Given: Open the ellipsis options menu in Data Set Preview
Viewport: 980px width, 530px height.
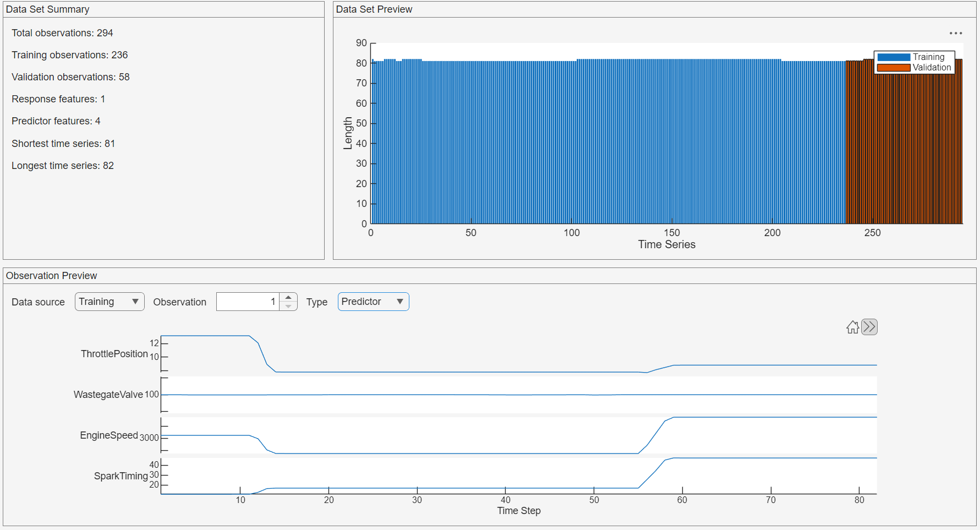Looking at the screenshot, I should [956, 33].
